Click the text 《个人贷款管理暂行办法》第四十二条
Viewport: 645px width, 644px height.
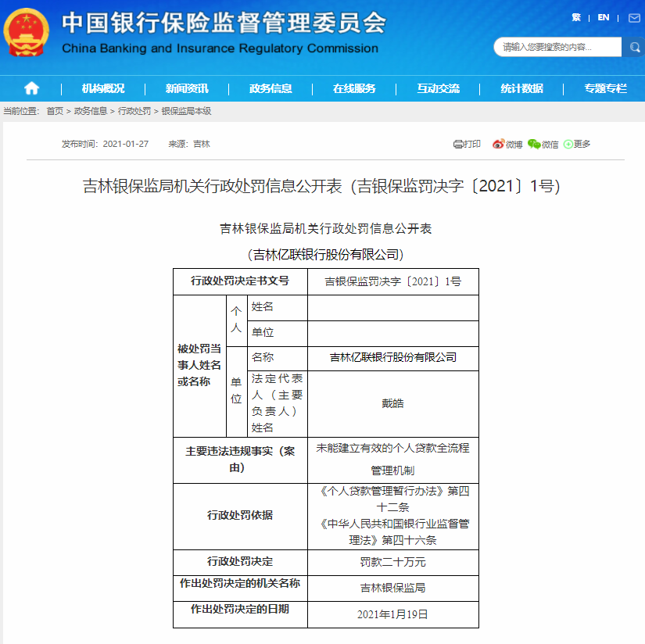[x=394, y=499]
